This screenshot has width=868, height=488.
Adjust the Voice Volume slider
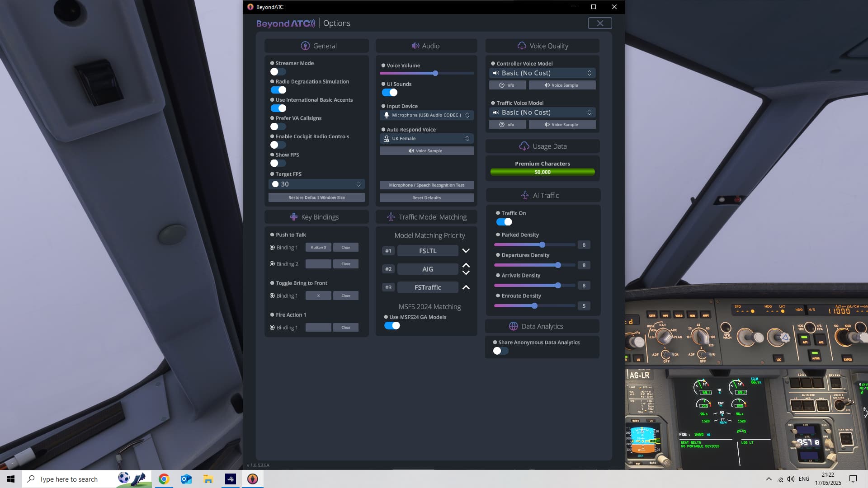(x=426, y=73)
